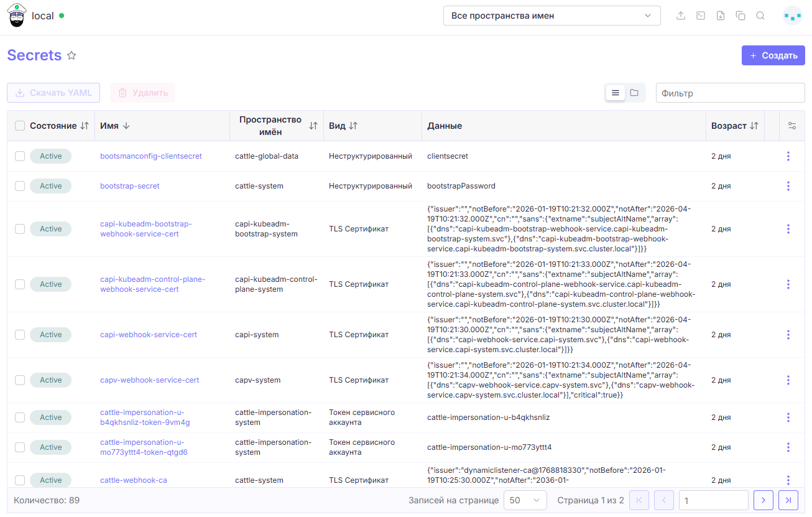Select checkbox for capi-kubeadm-bootstrap-webhook-service-cert
The height and width of the screenshot is (517, 812).
point(20,229)
